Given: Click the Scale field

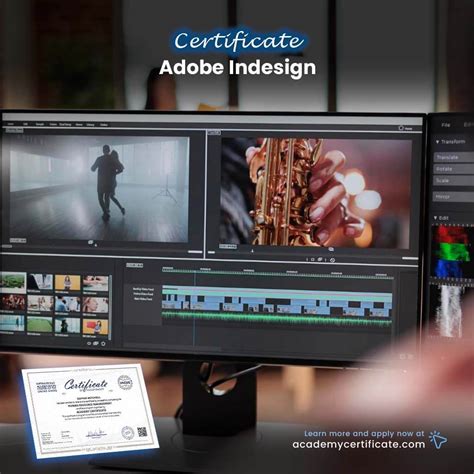Looking at the screenshot, I should tap(454, 180).
